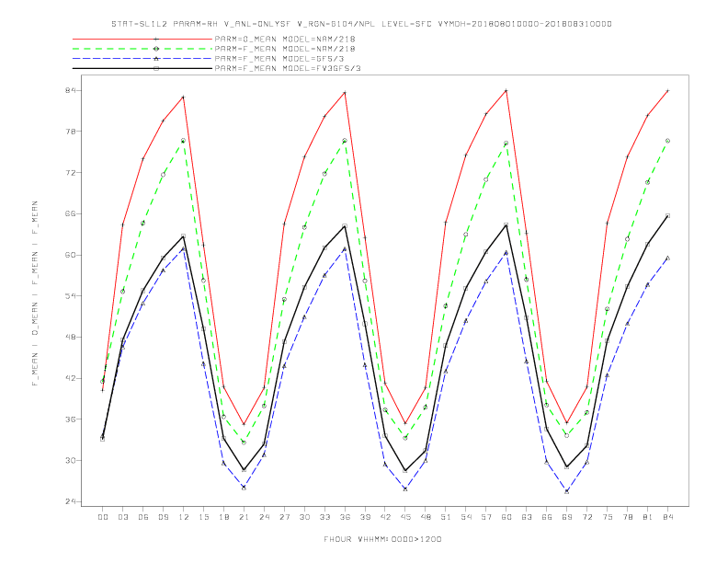Click the black solid line sample in legend
Image resolution: width=728 pixels, height=563 pixels.
(x=142, y=68)
